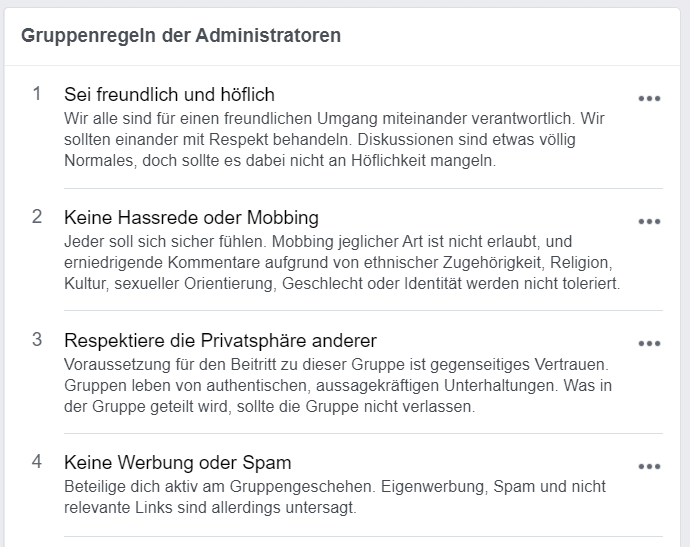
Task: Click the divider line below rule 1
Action: [363, 188]
